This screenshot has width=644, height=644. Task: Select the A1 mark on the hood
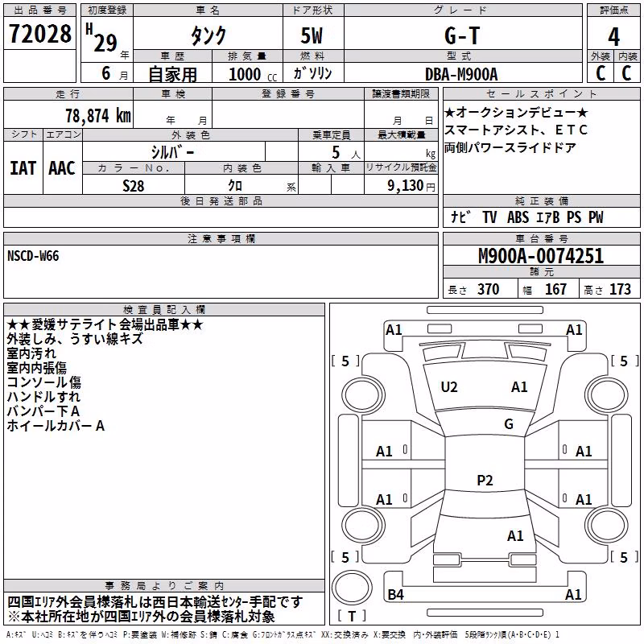point(519,387)
